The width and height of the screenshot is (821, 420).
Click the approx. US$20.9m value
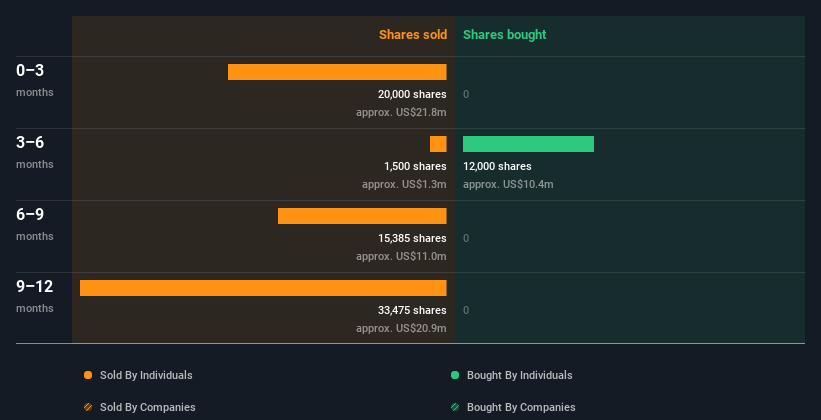[x=401, y=328]
